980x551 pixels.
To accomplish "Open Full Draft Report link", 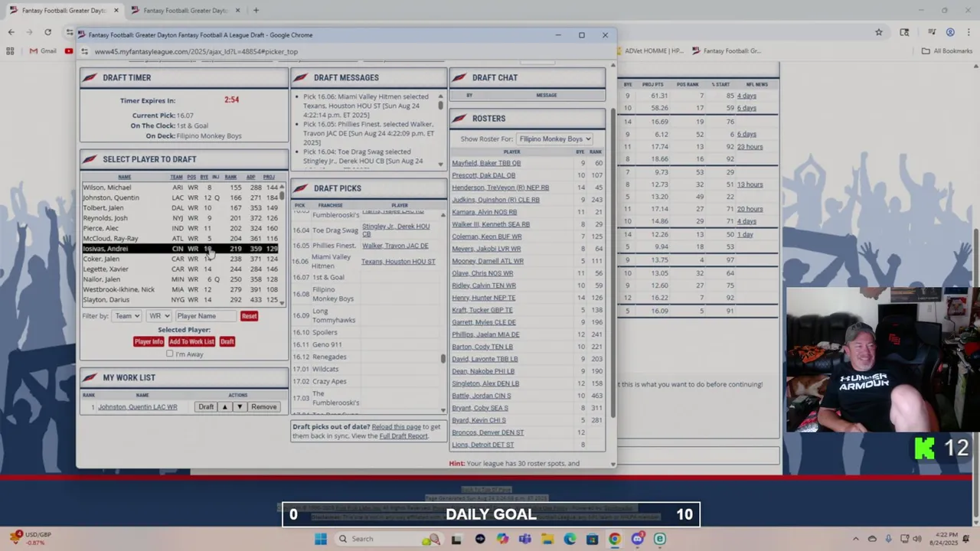I will [403, 436].
